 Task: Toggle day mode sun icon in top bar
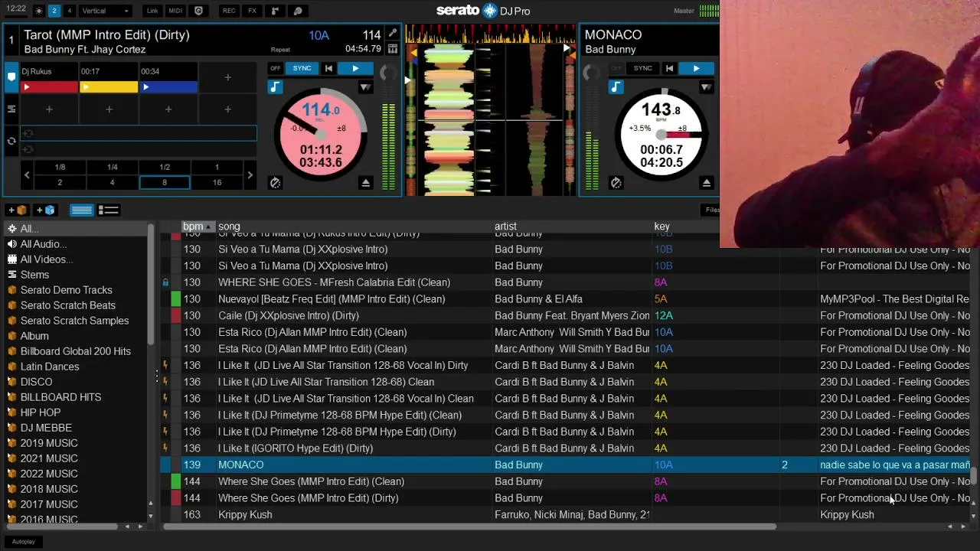(x=39, y=11)
